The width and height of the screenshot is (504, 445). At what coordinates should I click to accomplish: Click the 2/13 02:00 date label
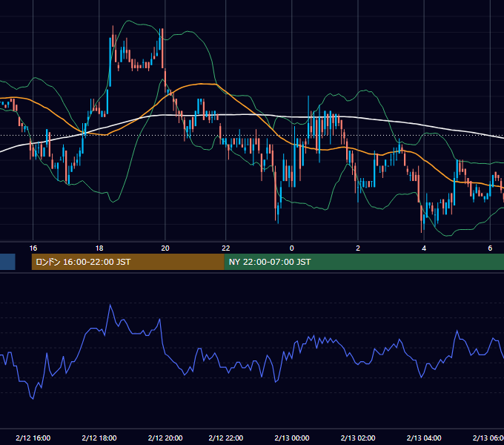click(358, 438)
